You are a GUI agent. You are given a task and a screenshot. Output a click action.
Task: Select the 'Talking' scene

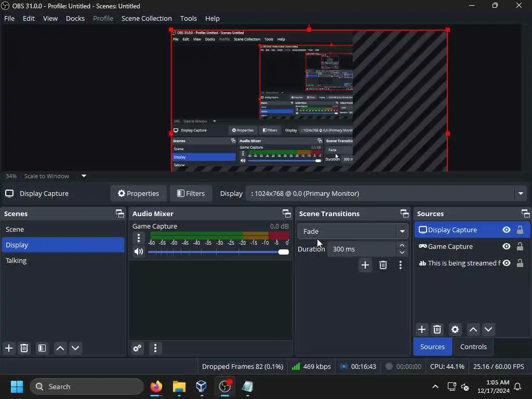click(63, 261)
